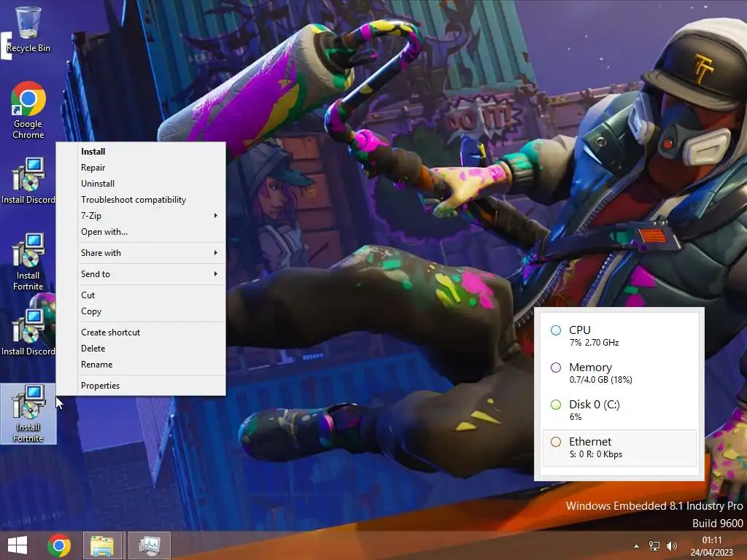Select the highlighted Install Fortnite desktop icon
This screenshot has height=560, width=747.
point(28,414)
